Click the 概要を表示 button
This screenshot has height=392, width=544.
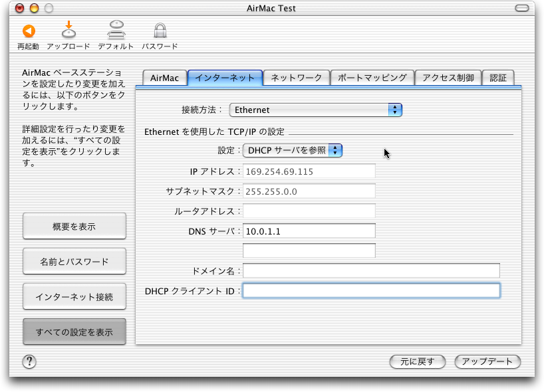pos(74,227)
